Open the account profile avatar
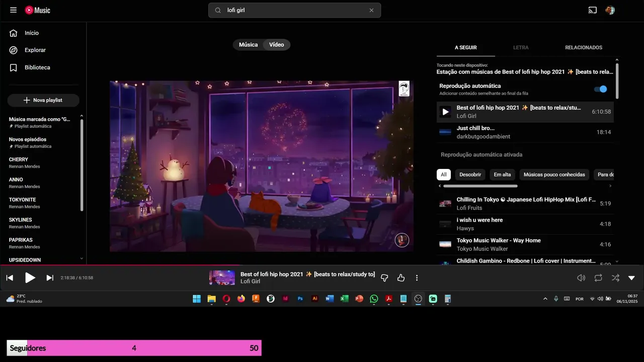644x362 pixels. (610, 10)
